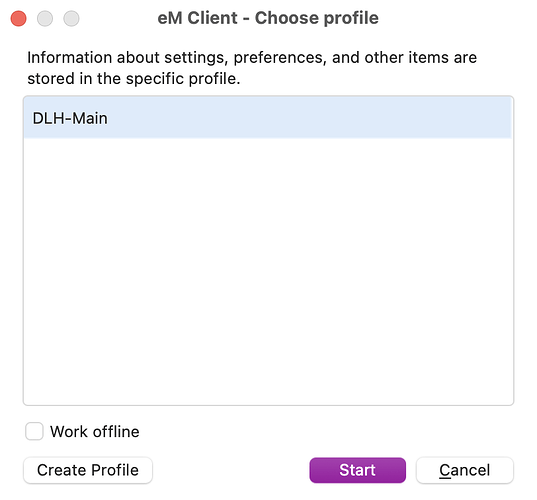
Task: Dismiss the dialog using Cancel
Action: click(x=465, y=470)
